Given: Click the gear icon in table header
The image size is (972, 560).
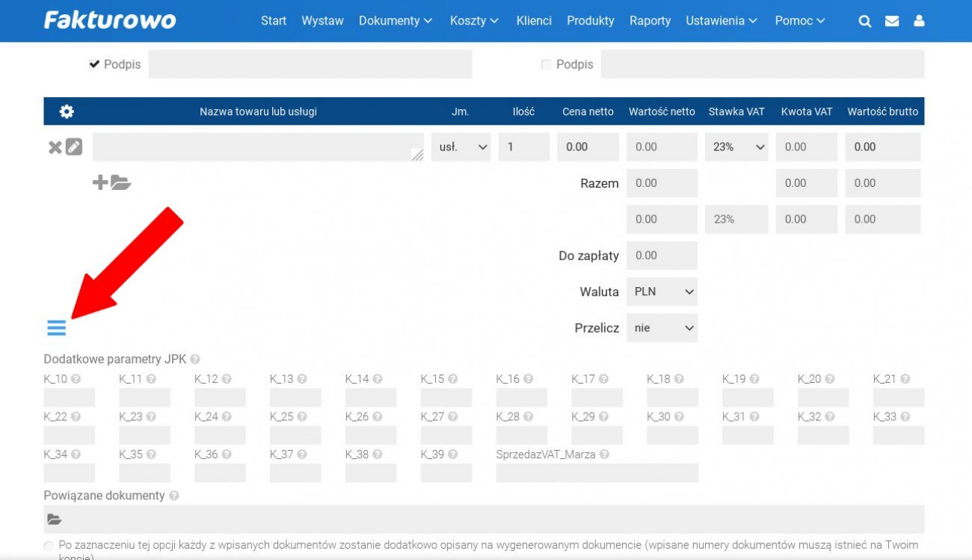Looking at the screenshot, I should coord(67,111).
